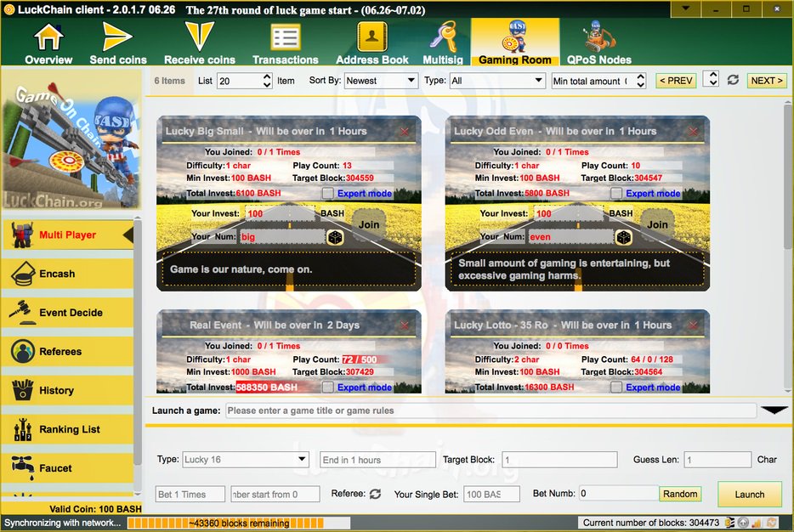Open the Sort By Newest dropdown
Viewport: 794px width, 532px height.
click(381, 81)
